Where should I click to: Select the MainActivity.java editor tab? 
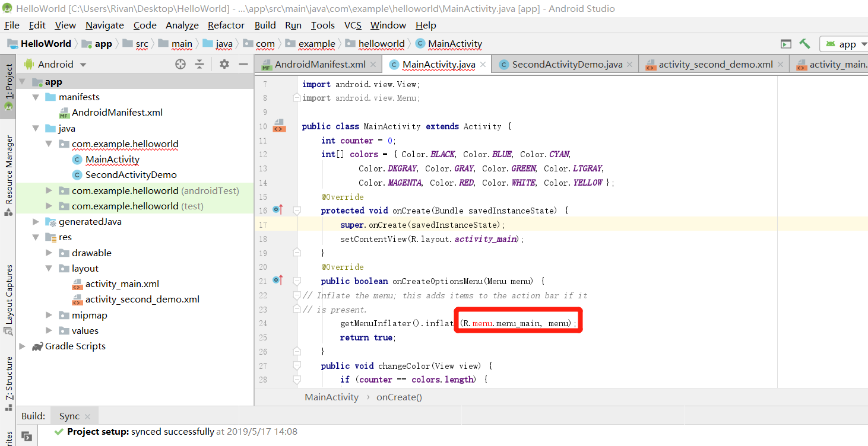pyautogui.click(x=438, y=65)
